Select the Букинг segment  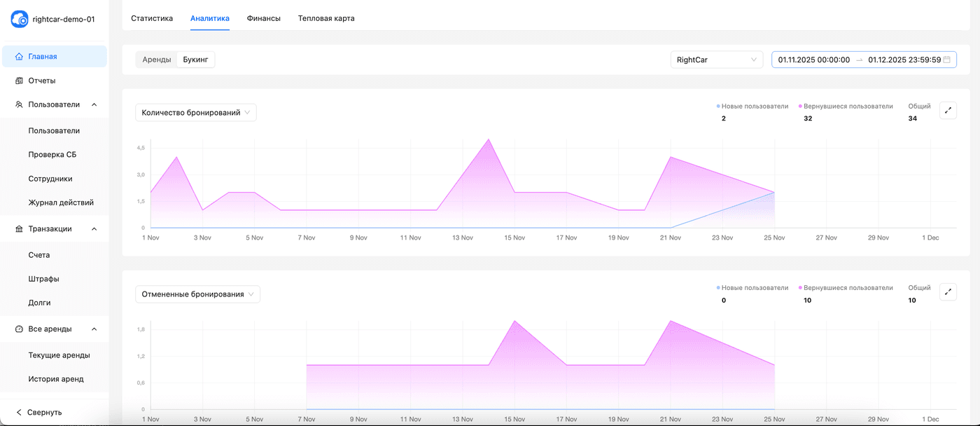point(195,60)
